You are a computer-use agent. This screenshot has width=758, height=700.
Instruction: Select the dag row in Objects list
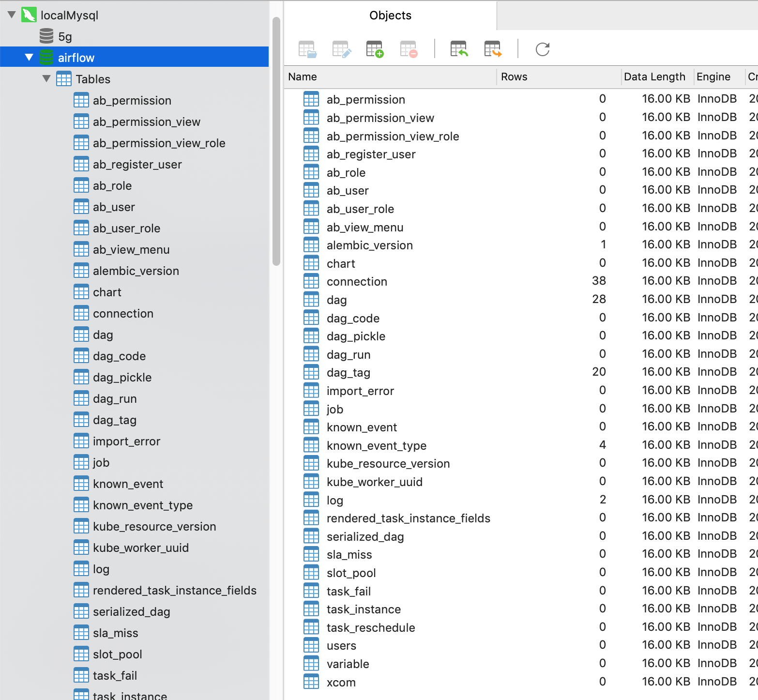point(521,300)
